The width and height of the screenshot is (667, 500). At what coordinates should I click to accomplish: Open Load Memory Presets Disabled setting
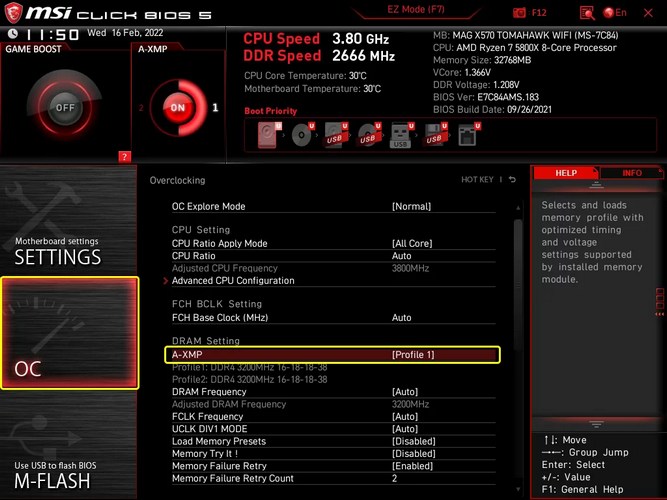[x=334, y=441]
